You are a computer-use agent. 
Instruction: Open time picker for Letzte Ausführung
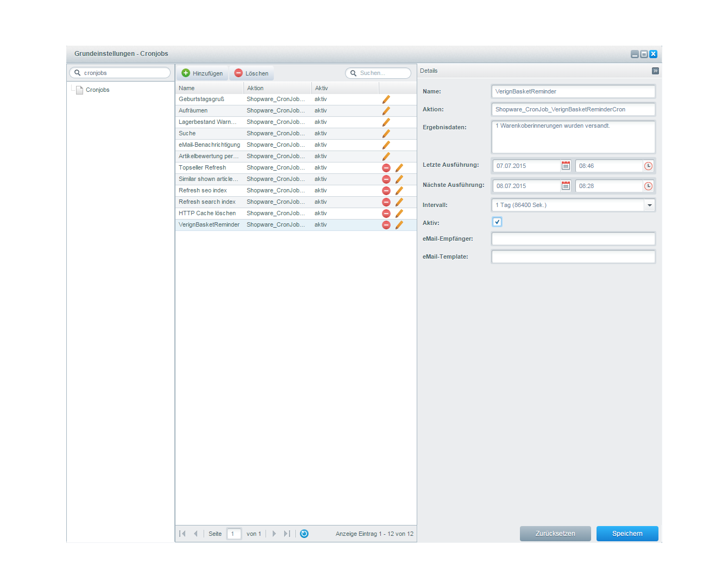tap(648, 166)
